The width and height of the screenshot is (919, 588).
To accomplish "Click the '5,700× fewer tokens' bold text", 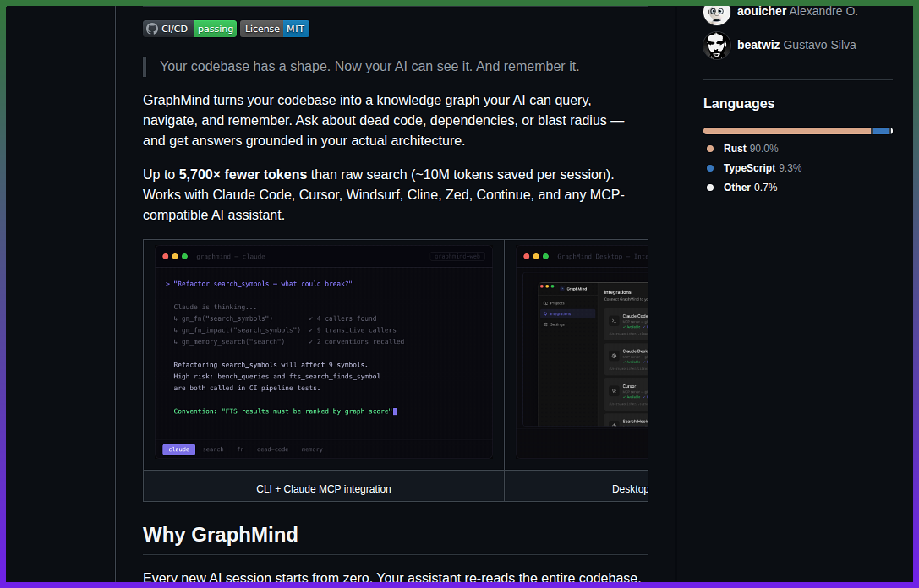I will (243, 175).
